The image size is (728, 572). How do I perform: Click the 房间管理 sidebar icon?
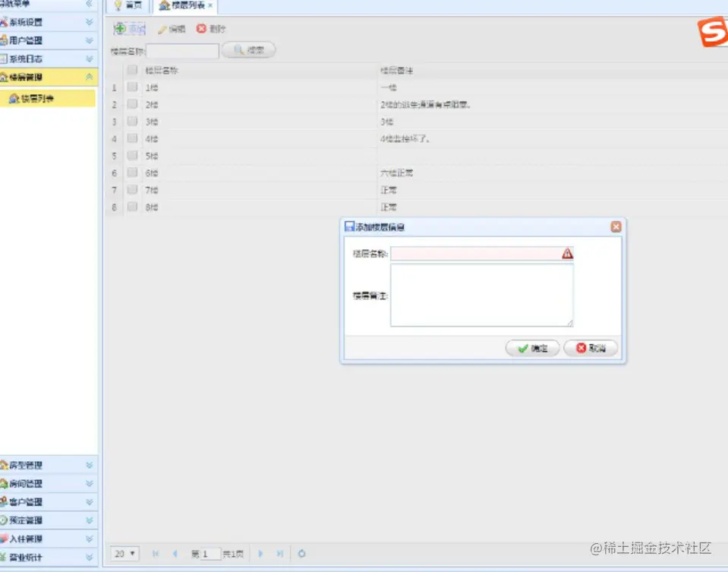(4, 483)
